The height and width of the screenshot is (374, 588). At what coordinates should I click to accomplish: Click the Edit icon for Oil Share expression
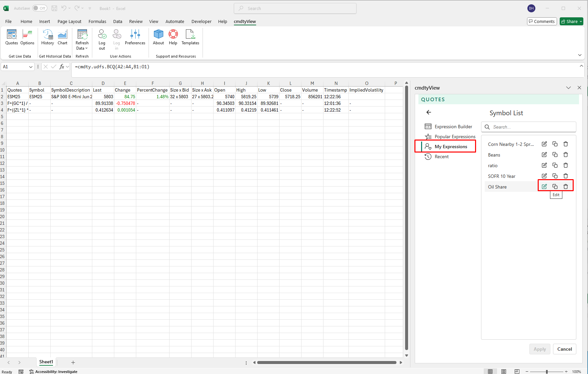pyautogui.click(x=544, y=187)
